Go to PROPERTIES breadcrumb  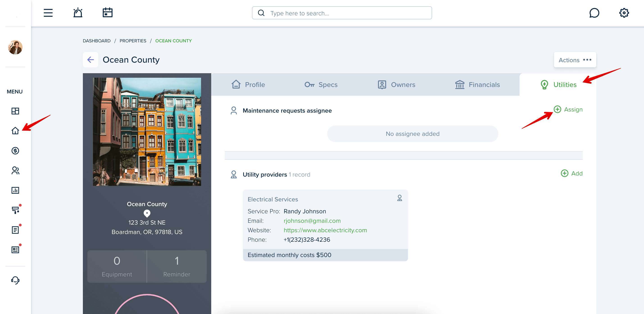click(x=133, y=41)
